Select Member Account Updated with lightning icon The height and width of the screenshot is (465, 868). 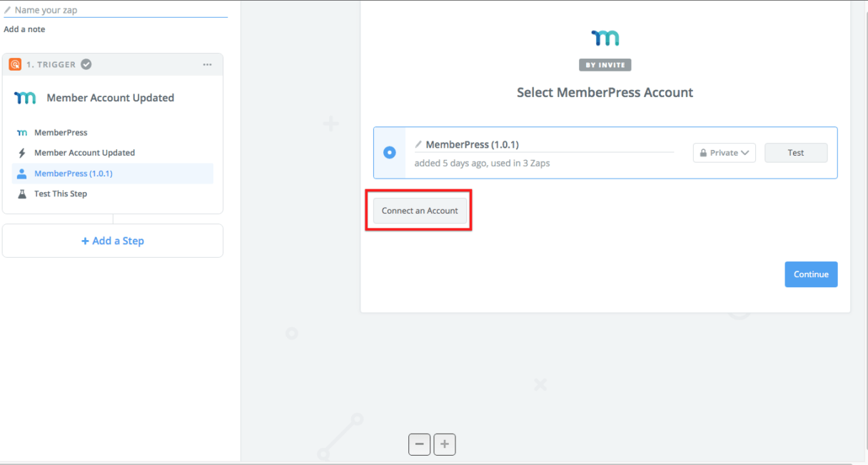(113, 153)
